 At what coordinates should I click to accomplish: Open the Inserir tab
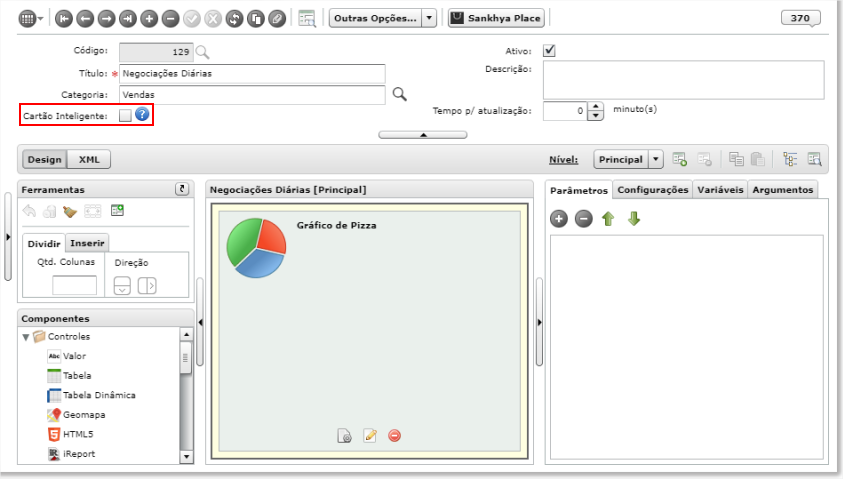[x=87, y=243]
